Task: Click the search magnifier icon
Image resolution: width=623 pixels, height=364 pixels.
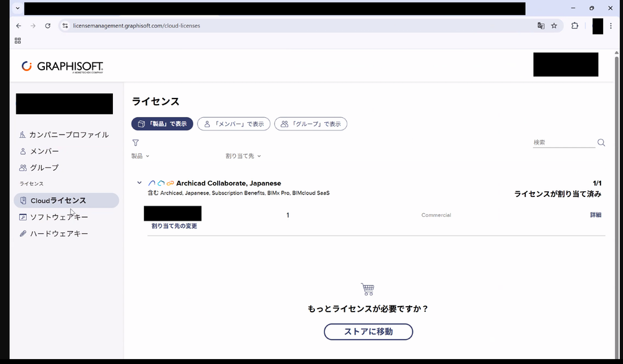Action: (601, 143)
